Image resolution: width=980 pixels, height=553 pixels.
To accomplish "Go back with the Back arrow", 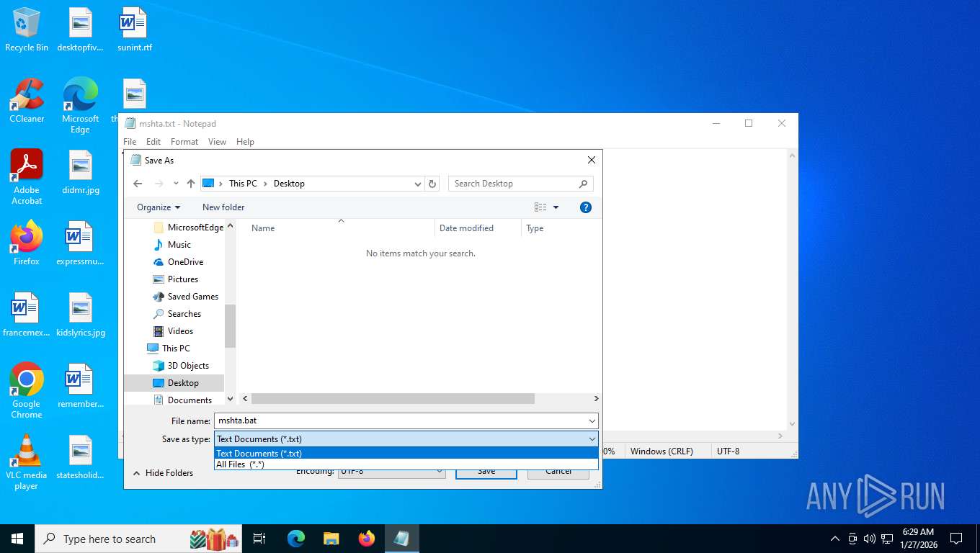I will [x=138, y=184].
